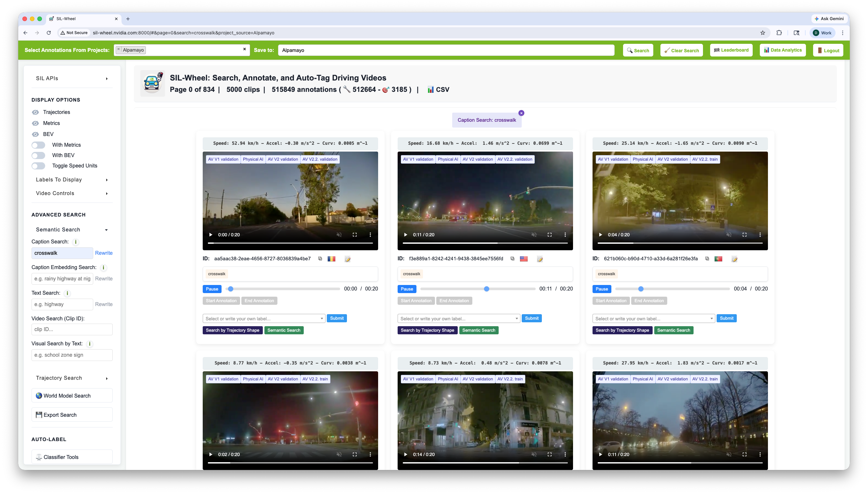868x494 pixels.
Task: Copy the clip ID aa5aac38 using copy icon
Action: [320, 259]
